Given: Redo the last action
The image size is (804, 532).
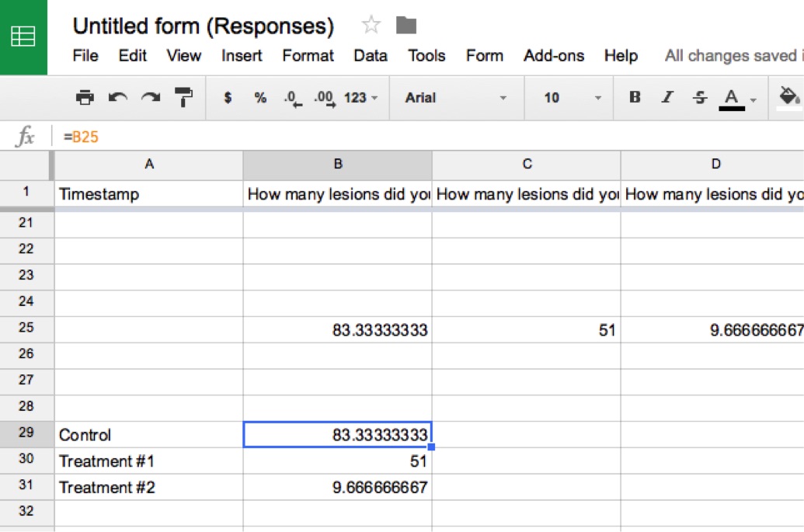Looking at the screenshot, I should [x=151, y=98].
